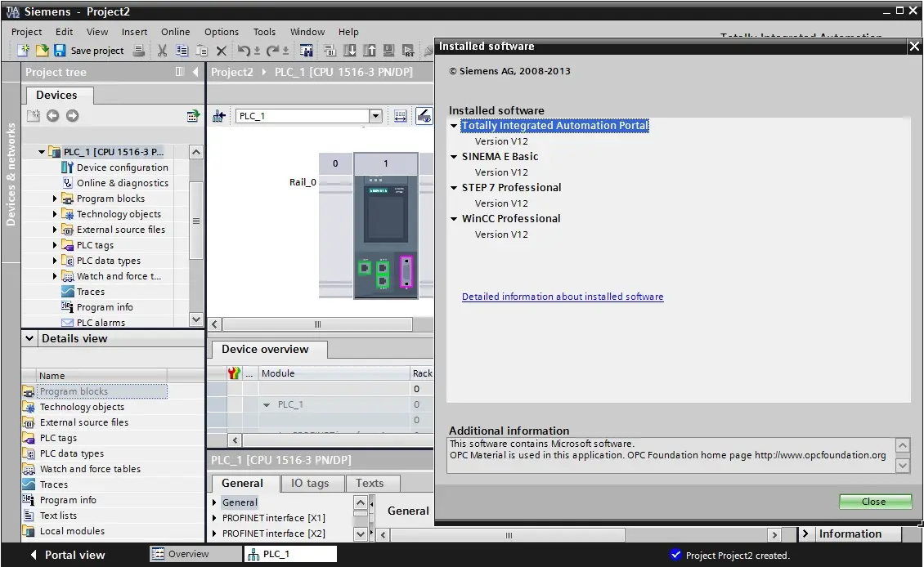Click the Cut scissors icon
Image resolution: width=924 pixels, height=567 pixels.
click(x=162, y=51)
